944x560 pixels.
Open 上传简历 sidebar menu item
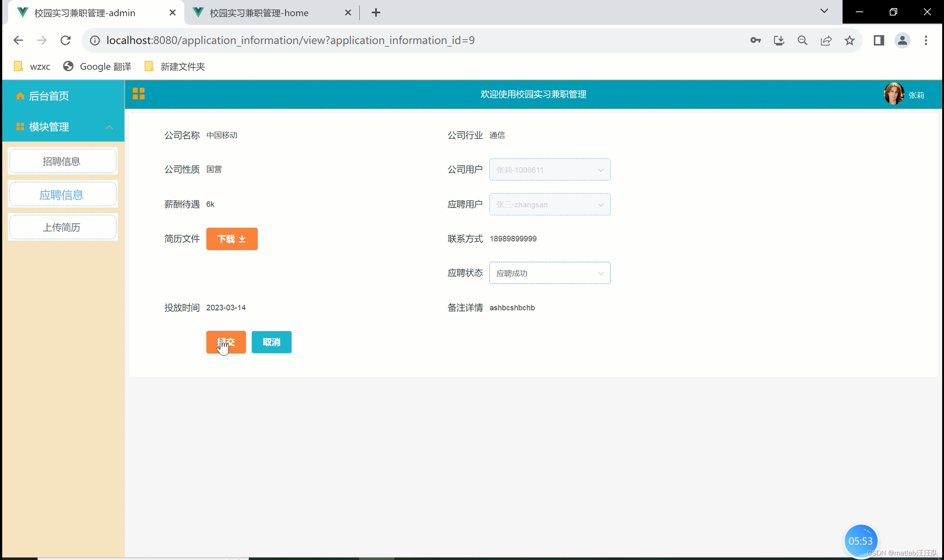pyautogui.click(x=63, y=227)
